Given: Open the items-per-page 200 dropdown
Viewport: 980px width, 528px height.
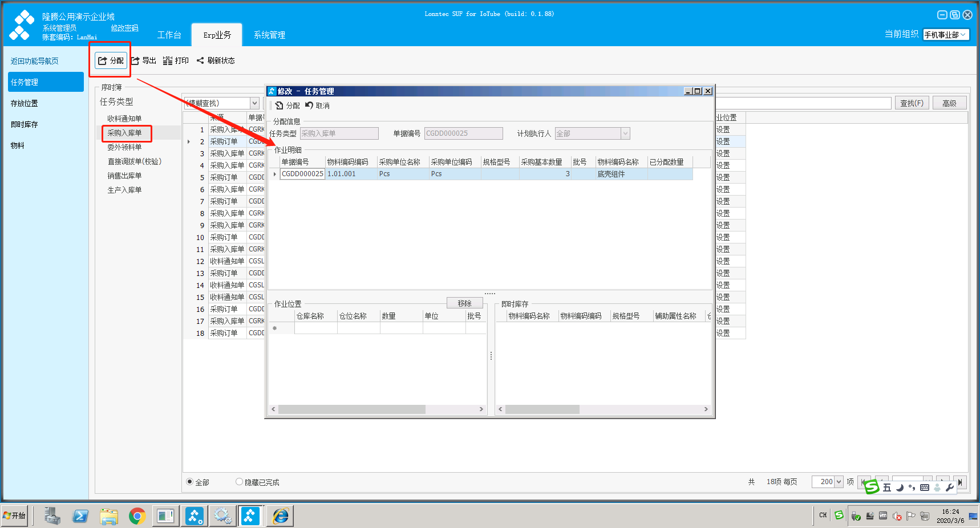Looking at the screenshot, I should pyautogui.click(x=839, y=482).
